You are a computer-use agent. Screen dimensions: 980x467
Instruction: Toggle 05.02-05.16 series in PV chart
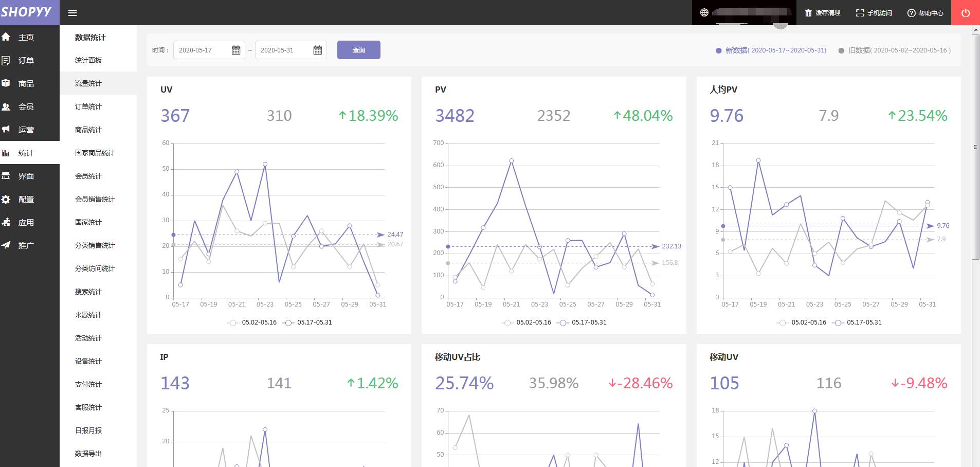coord(527,322)
